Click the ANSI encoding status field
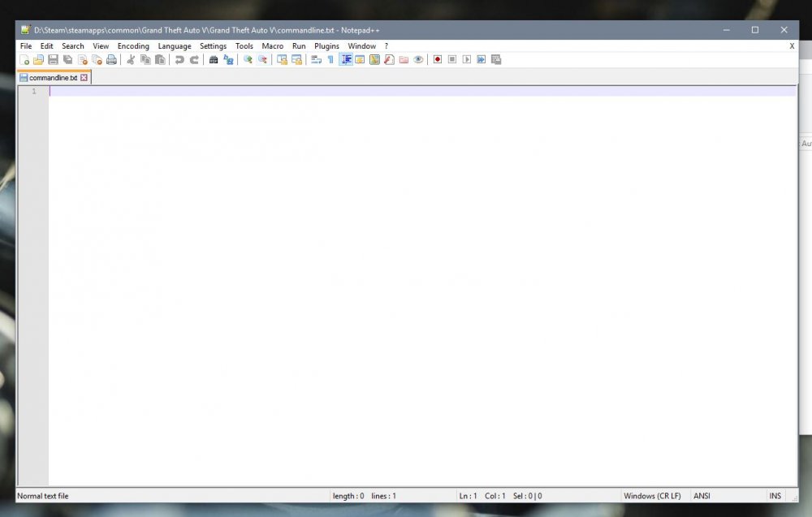This screenshot has height=517, width=812. (702, 496)
